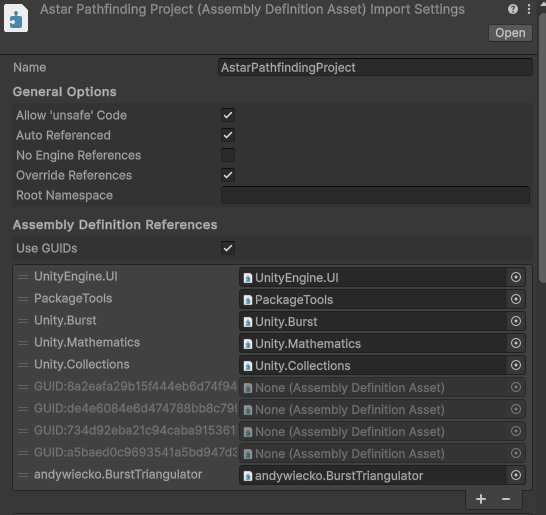Open object picker for Unity.Burst reference
546x515 pixels.
coord(516,321)
